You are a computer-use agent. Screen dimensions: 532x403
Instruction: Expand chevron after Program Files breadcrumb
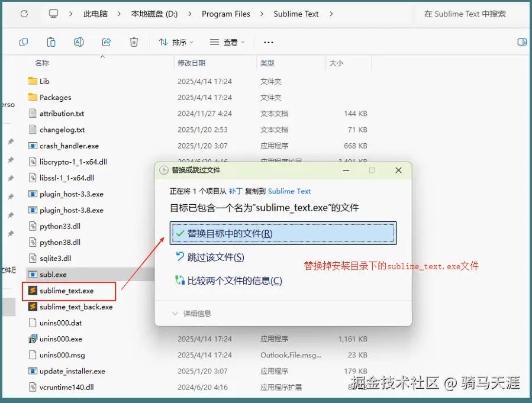(262, 14)
